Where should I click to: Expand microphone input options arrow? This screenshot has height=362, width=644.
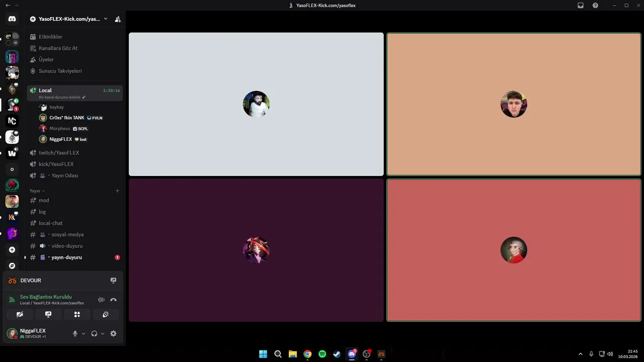coord(84,333)
